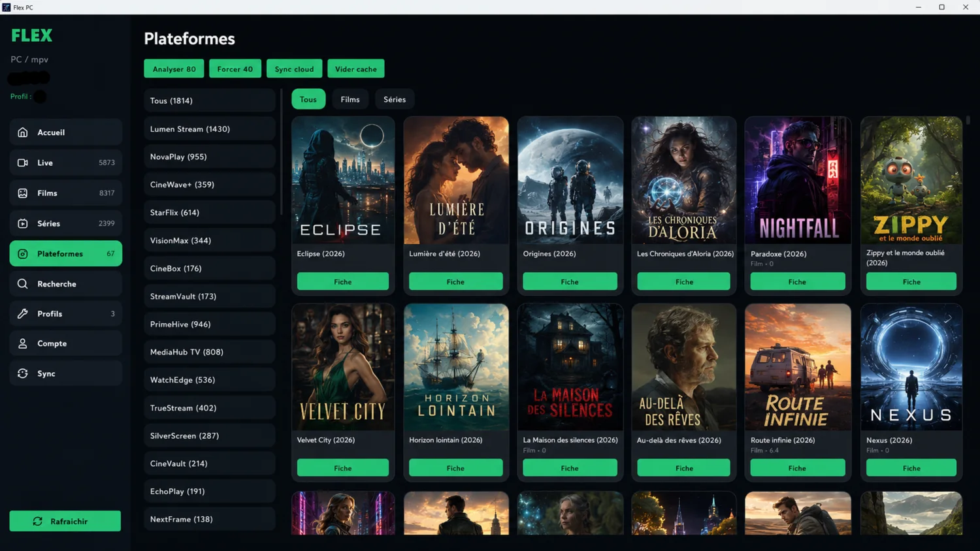Open Fiche for Origines (2026)
The image size is (980, 551).
click(570, 281)
